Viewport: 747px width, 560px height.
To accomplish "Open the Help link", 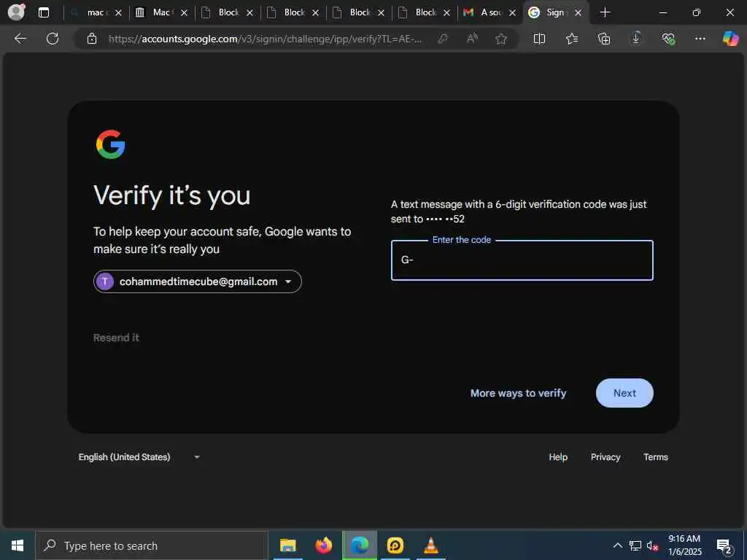I will [x=558, y=457].
